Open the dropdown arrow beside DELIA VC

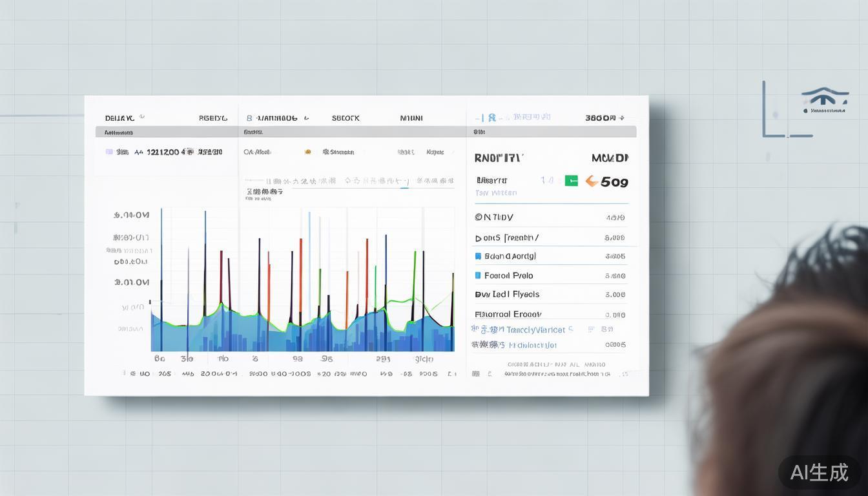142,118
